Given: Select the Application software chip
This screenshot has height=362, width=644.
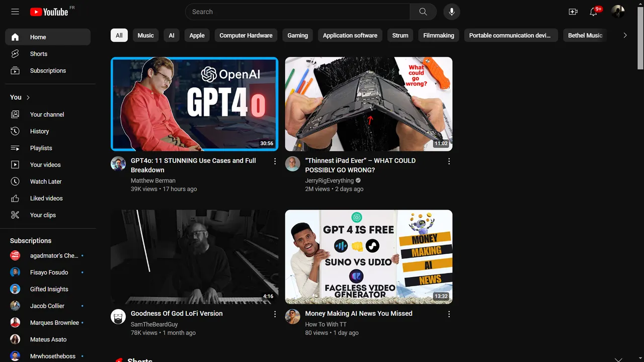Looking at the screenshot, I should (350, 35).
